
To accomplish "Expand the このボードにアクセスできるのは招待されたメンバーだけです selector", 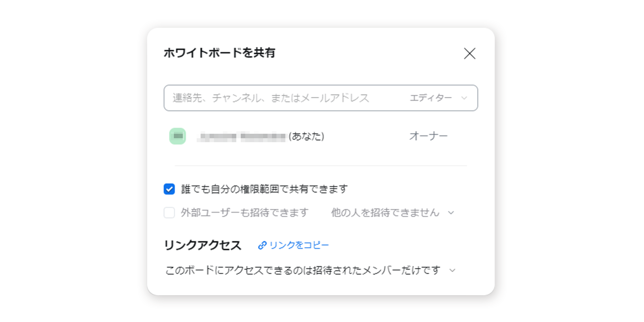I will click(303, 270).
